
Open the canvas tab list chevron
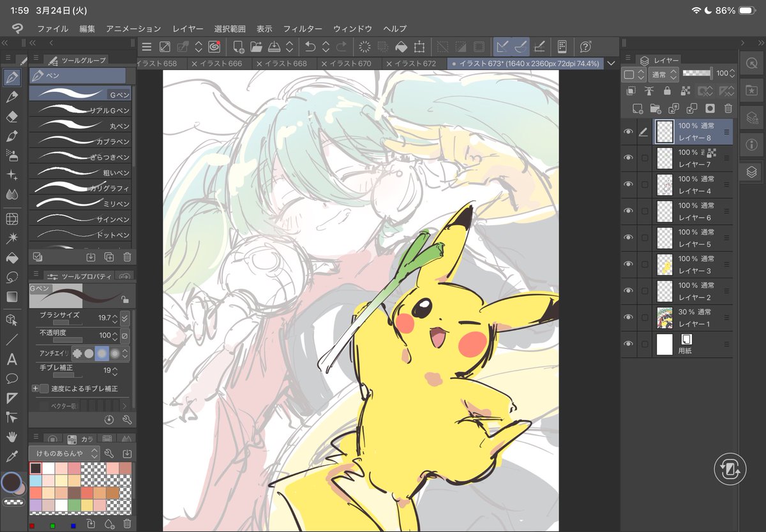(x=611, y=63)
